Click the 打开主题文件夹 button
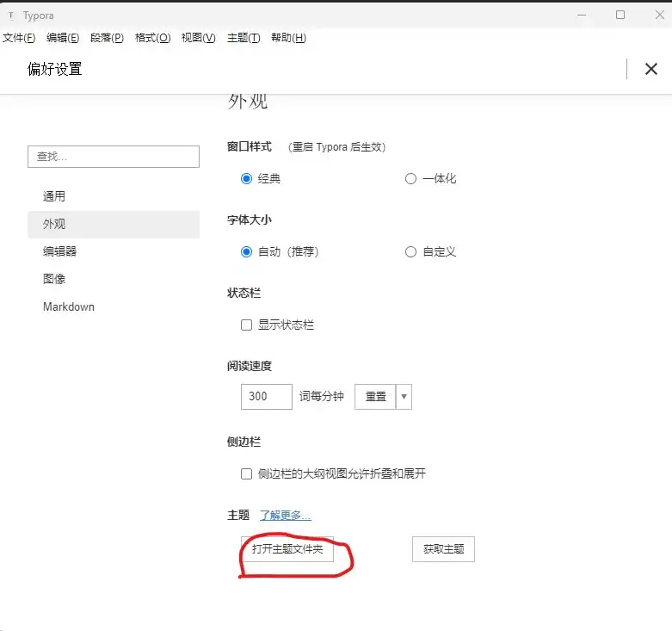 pyautogui.click(x=287, y=549)
